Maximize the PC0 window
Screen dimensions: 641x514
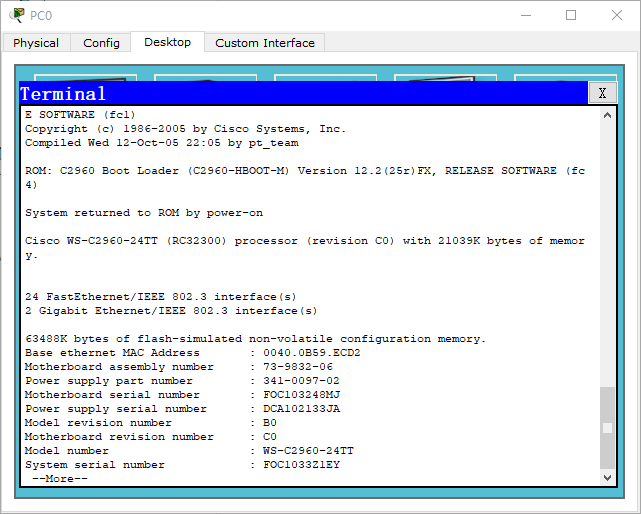(571, 16)
